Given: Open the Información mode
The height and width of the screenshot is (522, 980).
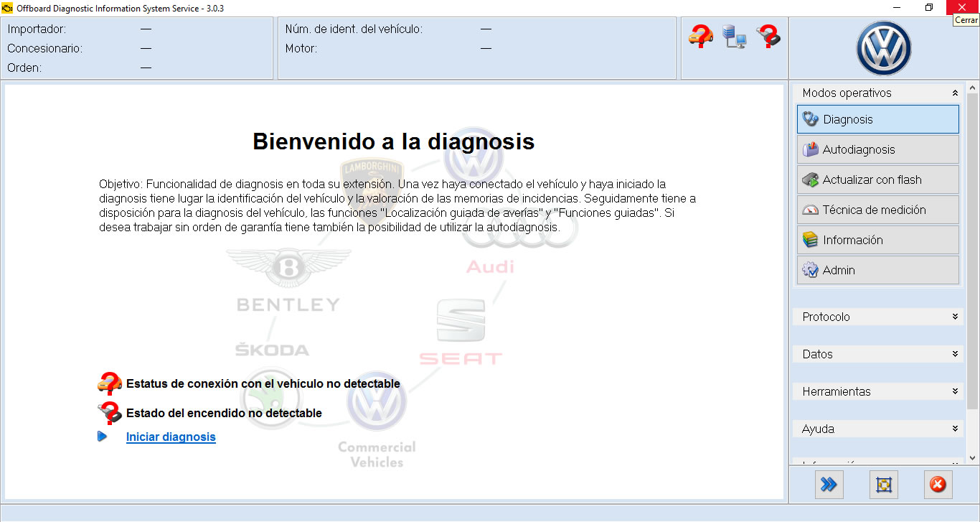Looking at the screenshot, I should tap(877, 240).
